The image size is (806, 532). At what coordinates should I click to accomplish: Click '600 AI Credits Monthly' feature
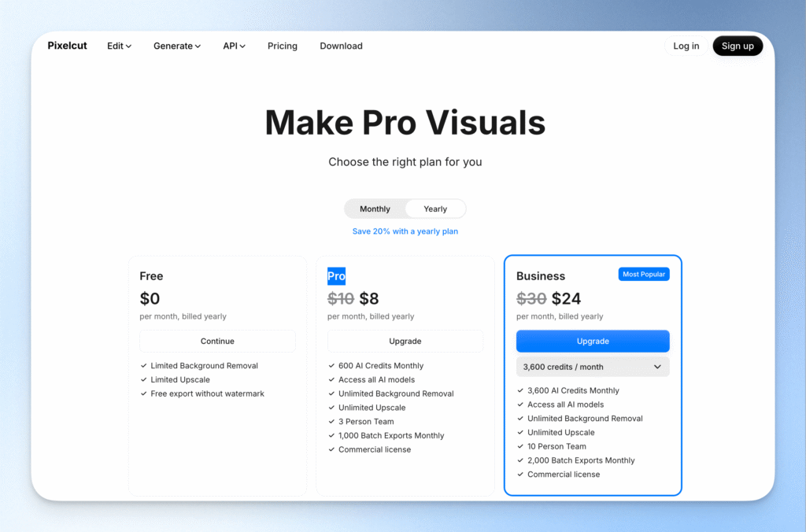point(381,366)
